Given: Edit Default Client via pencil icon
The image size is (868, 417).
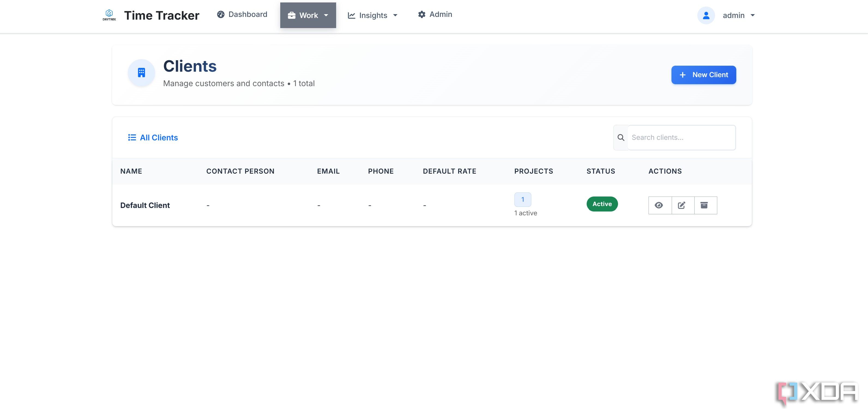Looking at the screenshot, I should [x=683, y=205].
